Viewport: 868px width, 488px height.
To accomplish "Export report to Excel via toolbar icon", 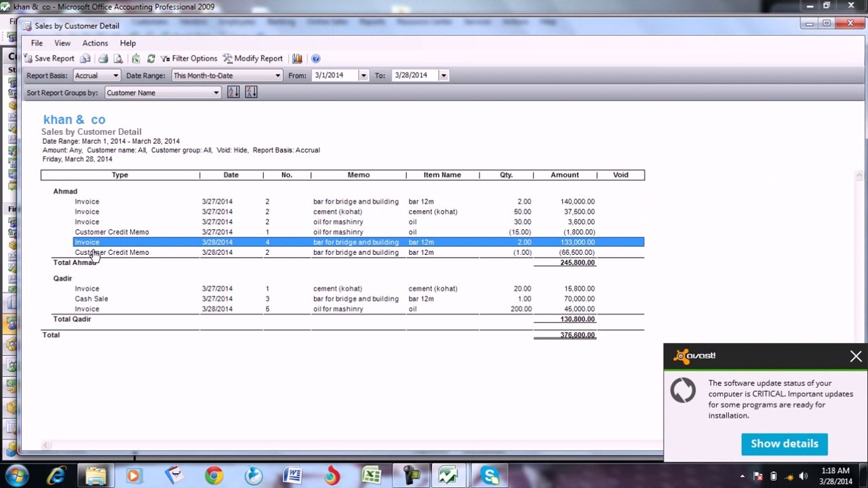I will point(136,59).
